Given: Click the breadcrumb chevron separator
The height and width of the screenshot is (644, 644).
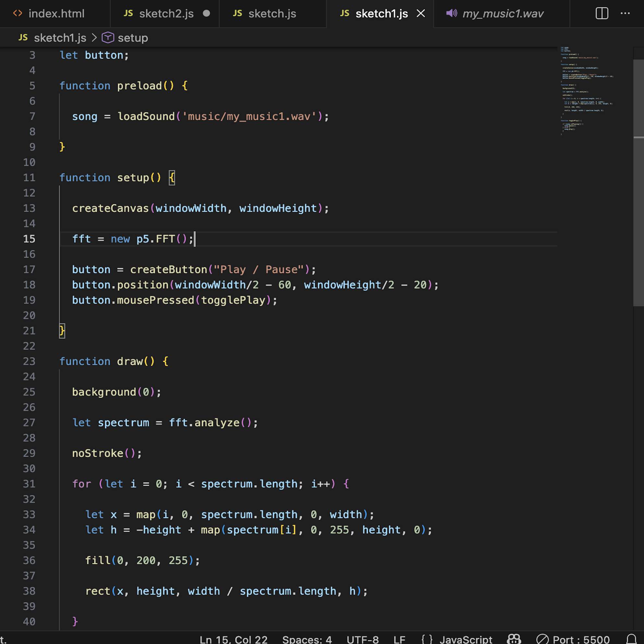Looking at the screenshot, I should coord(94,38).
